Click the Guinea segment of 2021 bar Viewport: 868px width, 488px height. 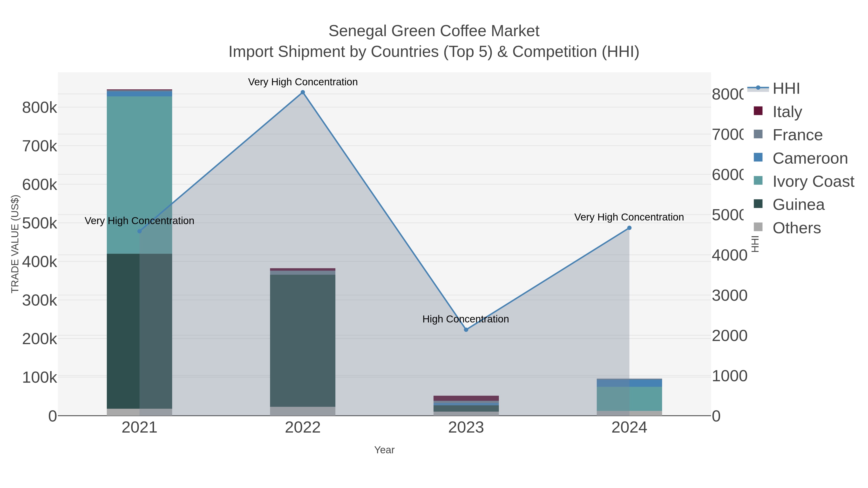point(140,331)
